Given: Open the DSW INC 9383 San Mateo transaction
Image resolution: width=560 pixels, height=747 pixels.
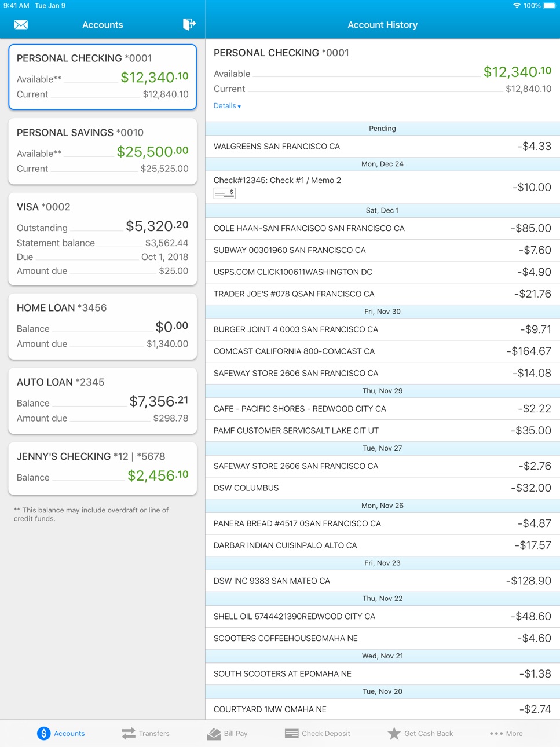Looking at the screenshot, I should click(383, 581).
